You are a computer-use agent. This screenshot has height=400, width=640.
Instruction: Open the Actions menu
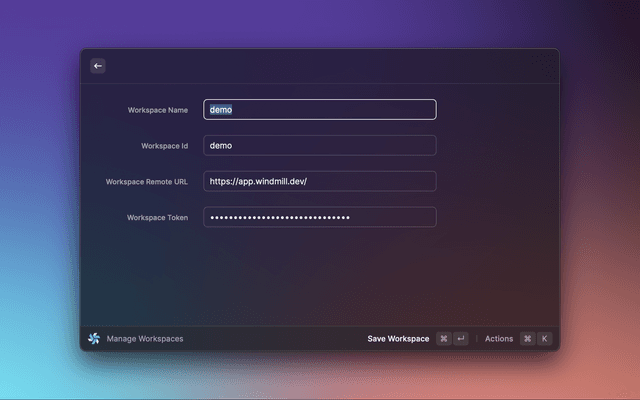[x=498, y=339]
